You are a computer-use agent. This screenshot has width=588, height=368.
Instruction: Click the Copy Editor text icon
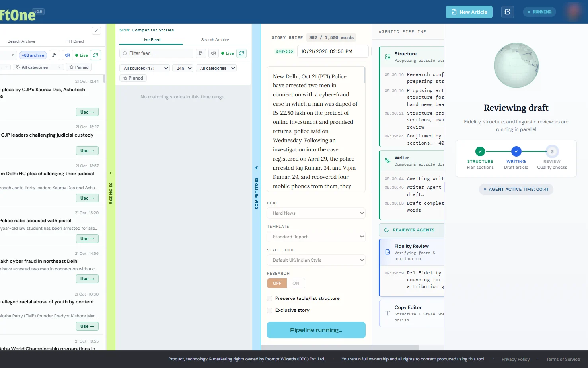(x=387, y=313)
